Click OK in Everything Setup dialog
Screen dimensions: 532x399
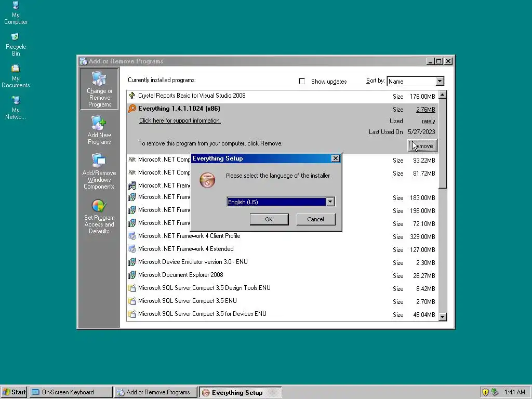point(269,219)
